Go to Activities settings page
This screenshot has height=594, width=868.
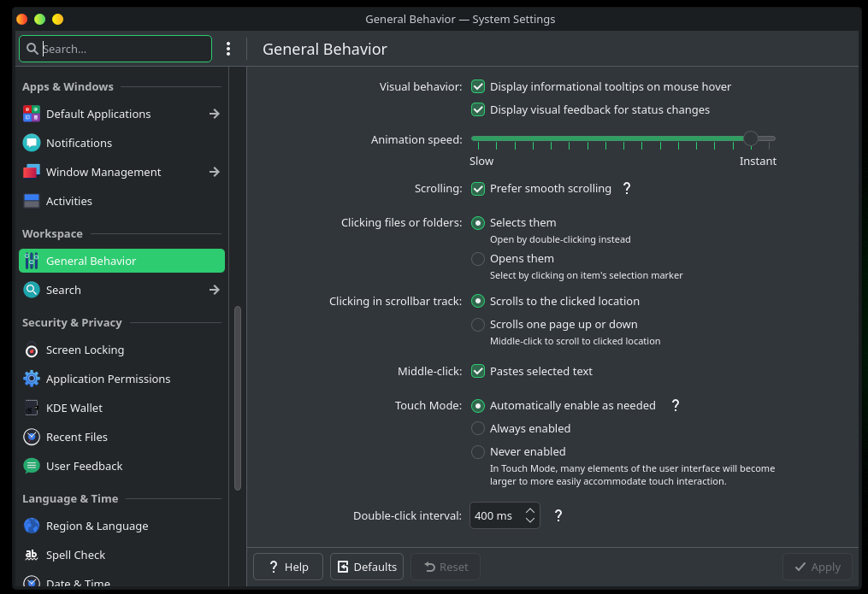tap(68, 202)
